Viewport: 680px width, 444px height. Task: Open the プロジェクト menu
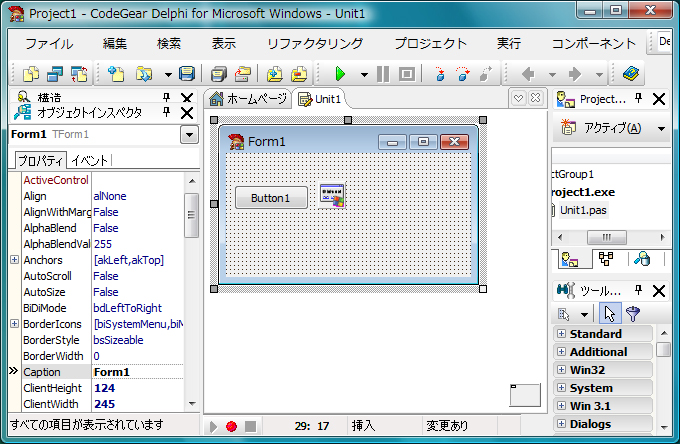tap(430, 43)
